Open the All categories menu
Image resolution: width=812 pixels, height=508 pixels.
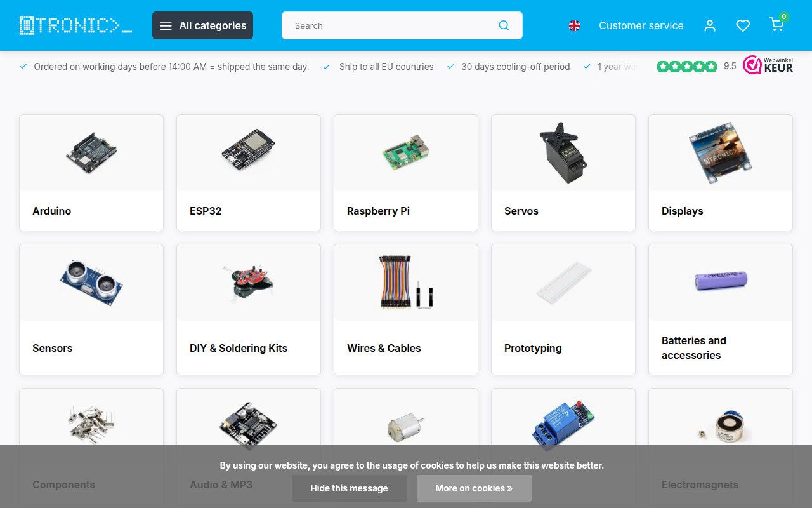click(202, 25)
